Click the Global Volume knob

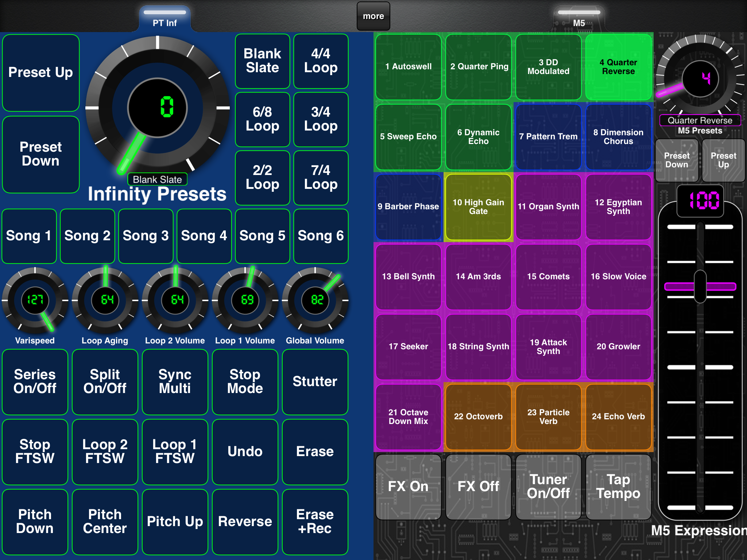(x=315, y=300)
